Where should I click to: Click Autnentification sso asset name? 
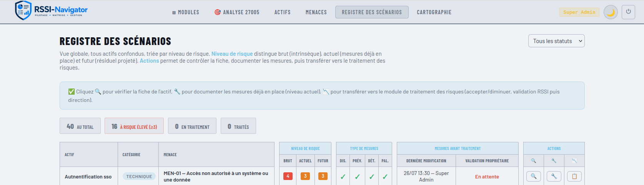[88, 177]
